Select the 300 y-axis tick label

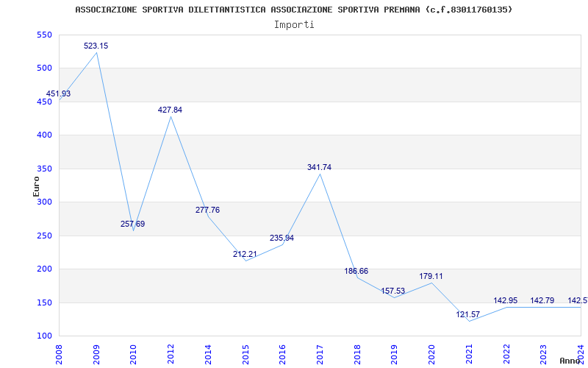(x=44, y=202)
